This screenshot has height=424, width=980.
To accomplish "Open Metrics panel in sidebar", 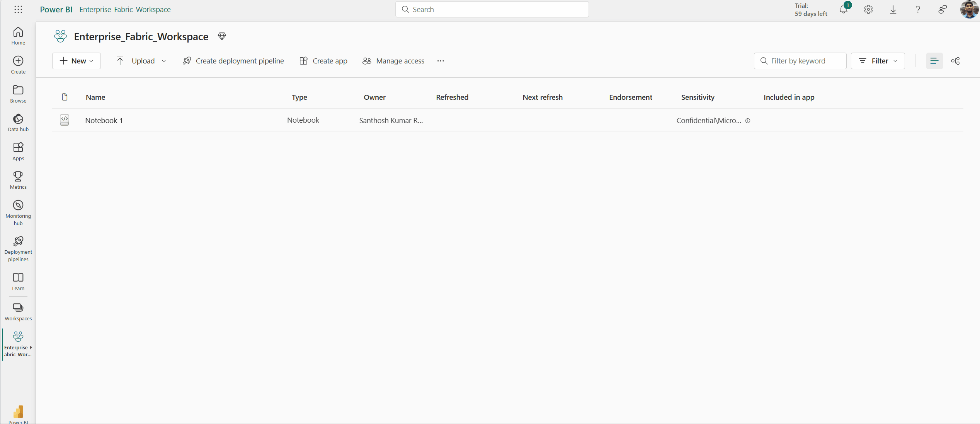I will (17, 180).
